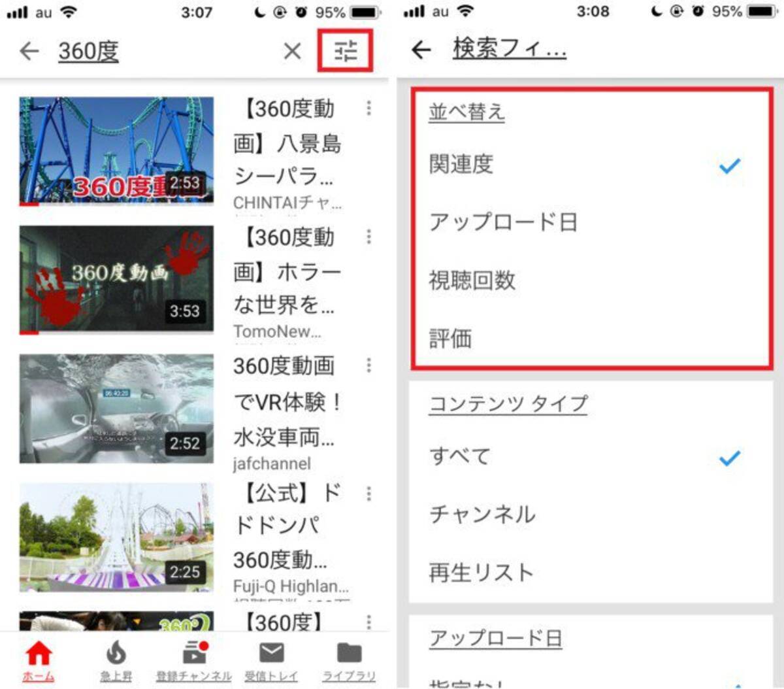Open the search filter icon
This screenshot has width=784, height=689.
tap(346, 51)
